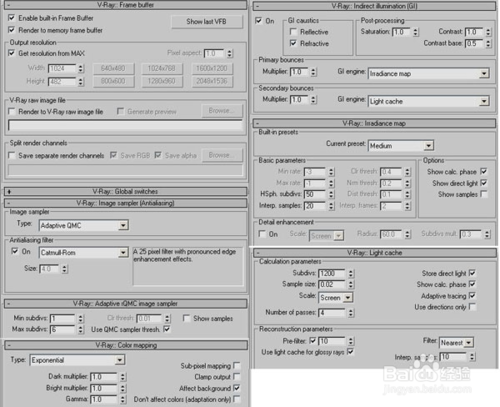Open the Light cache Filter dropdown
This screenshot has height=407, width=500.
pyautogui.click(x=456, y=343)
